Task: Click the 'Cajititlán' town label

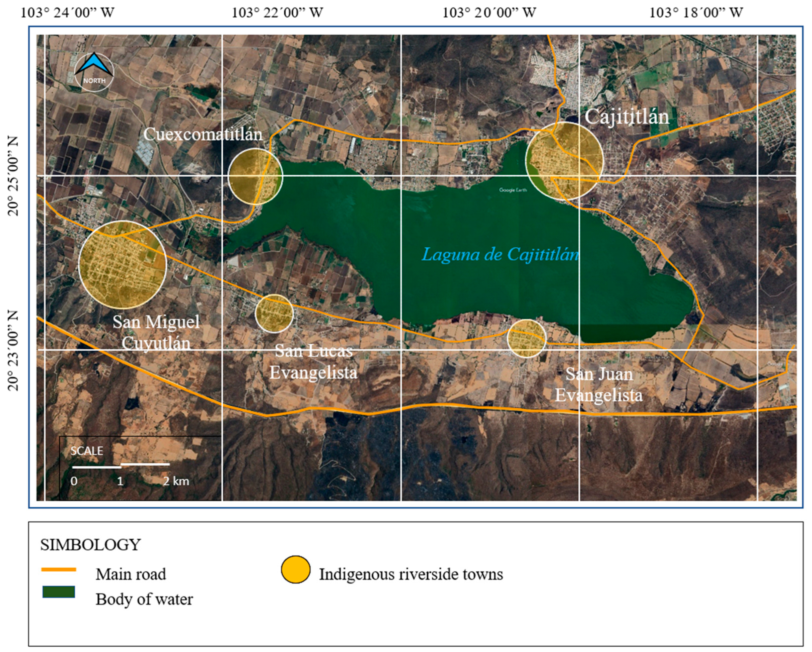Action: point(627,117)
